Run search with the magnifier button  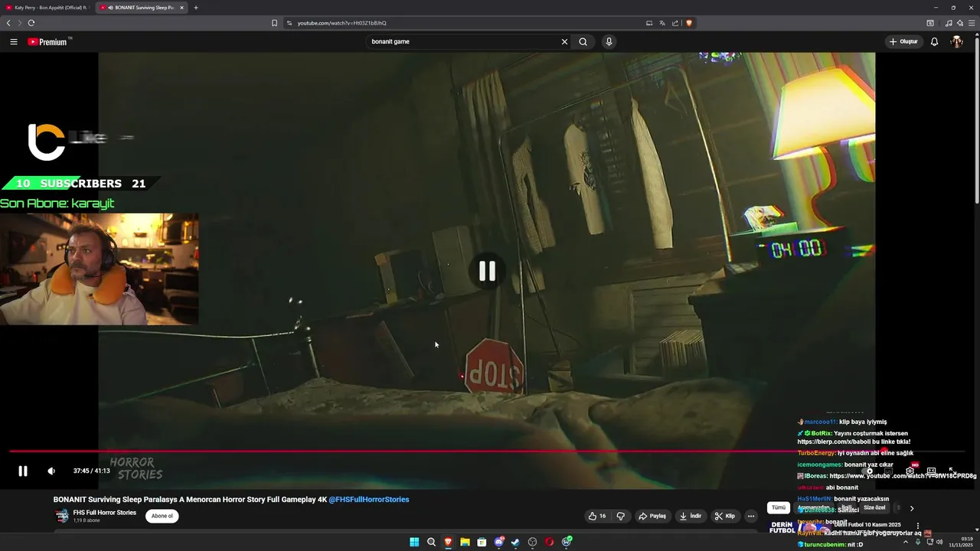tap(583, 41)
